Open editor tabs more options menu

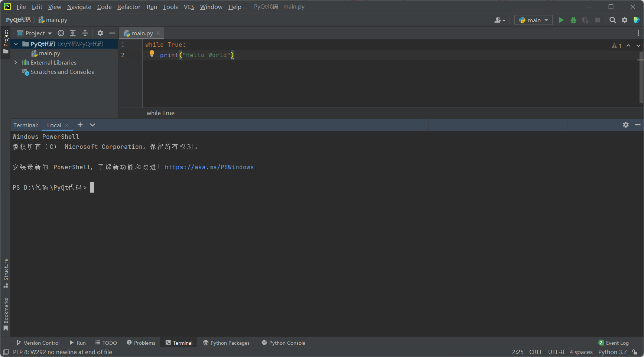point(638,33)
